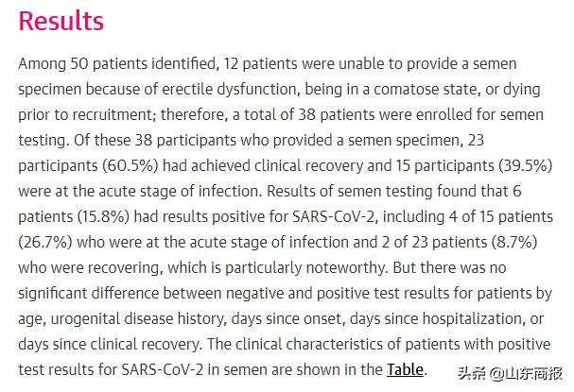
Task: Click the 头条 @山东商报 watermark
Action: tap(512, 372)
